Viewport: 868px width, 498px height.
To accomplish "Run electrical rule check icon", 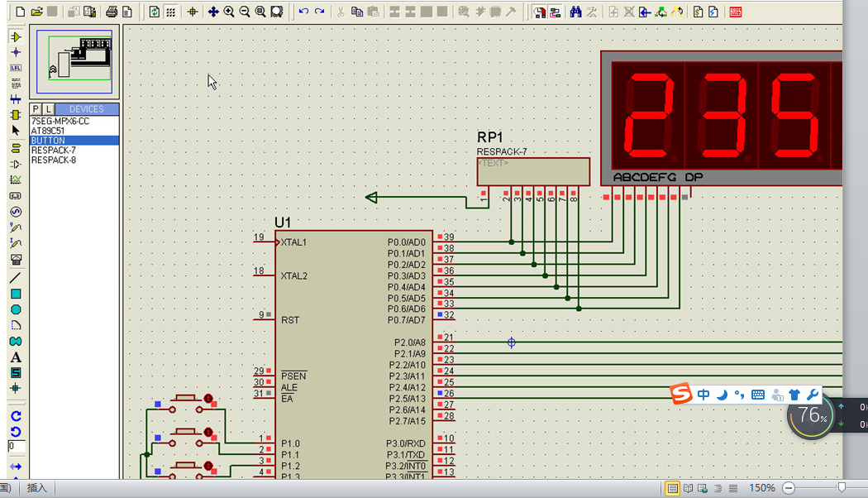I will (713, 12).
